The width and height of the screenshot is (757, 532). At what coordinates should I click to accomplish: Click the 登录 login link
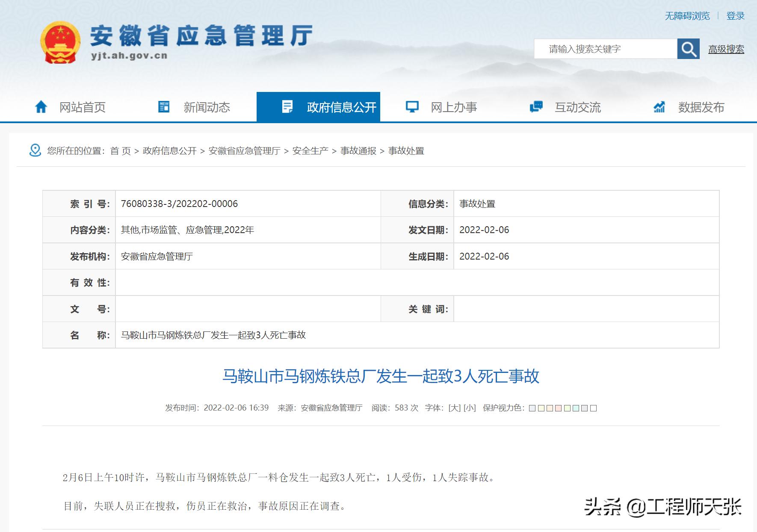735,16
